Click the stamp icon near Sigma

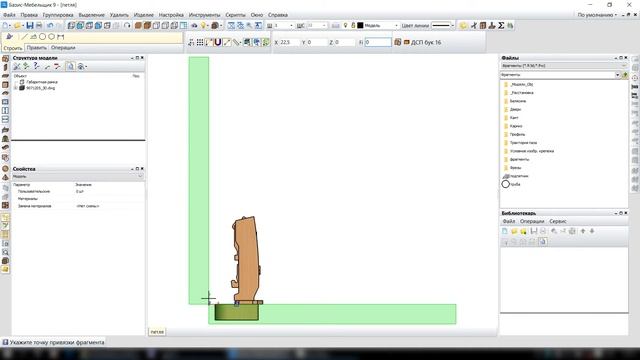(492, 25)
